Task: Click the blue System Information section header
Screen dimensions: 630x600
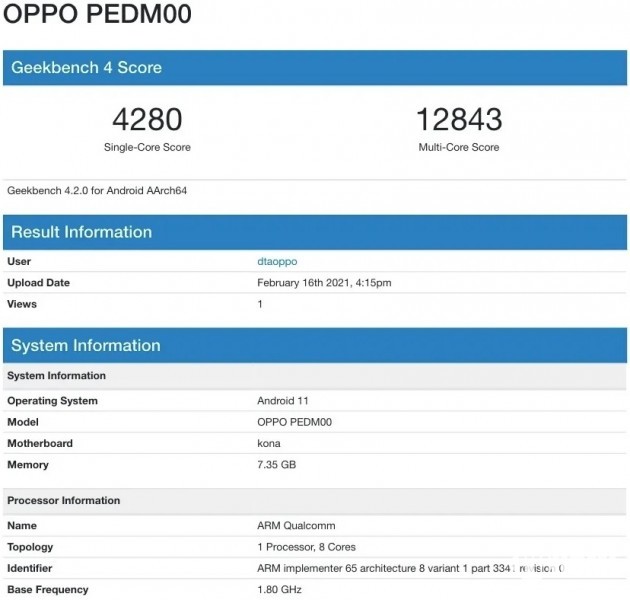Action: point(86,346)
